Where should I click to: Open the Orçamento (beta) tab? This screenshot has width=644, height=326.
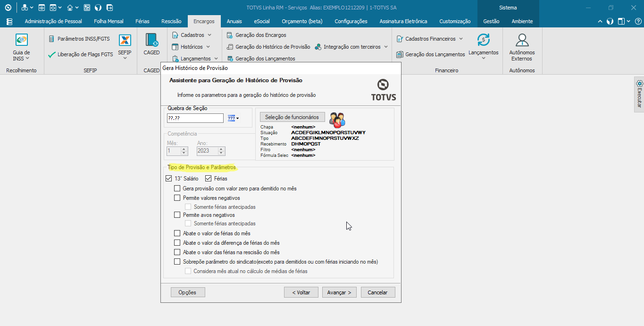point(302,21)
